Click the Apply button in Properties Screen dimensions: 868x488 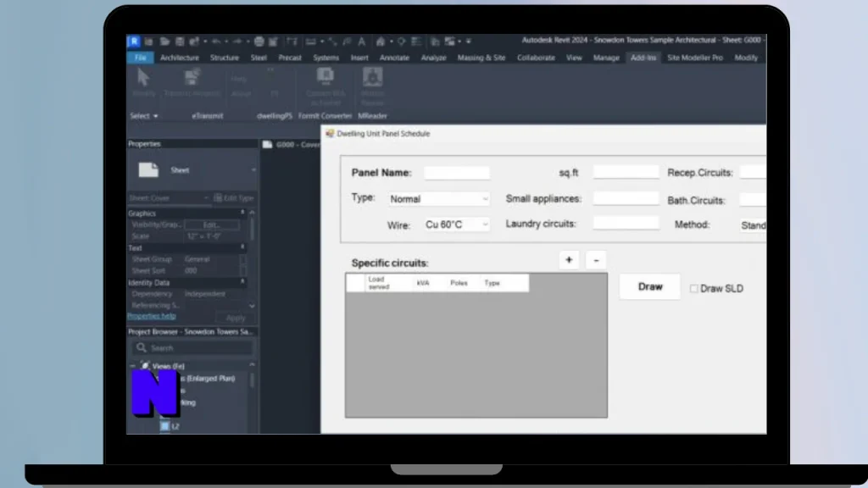tap(236, 318)
